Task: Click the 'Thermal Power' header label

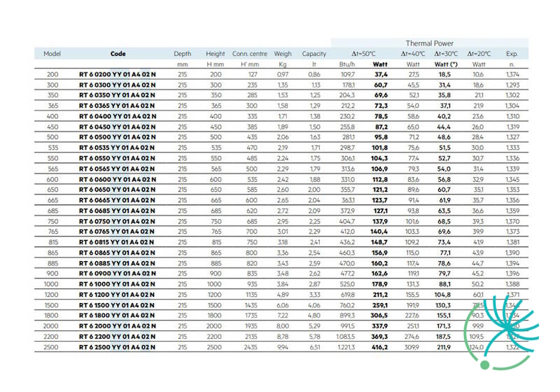Action: pyautogui.click(x=429, y=43)
